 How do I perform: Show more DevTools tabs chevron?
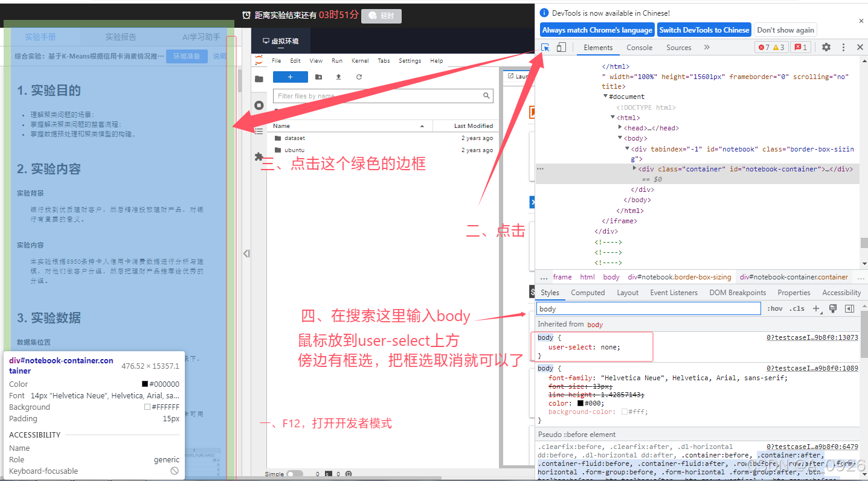(707, 47)
